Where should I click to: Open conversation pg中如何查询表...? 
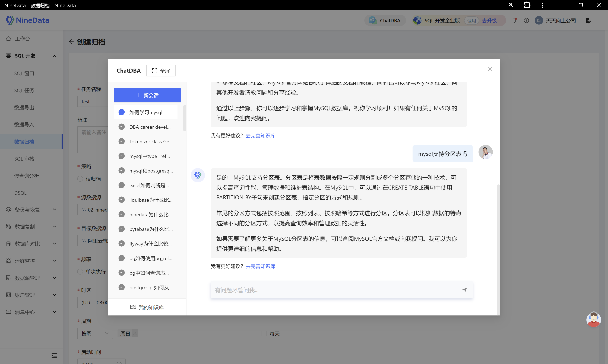point(146,273)
